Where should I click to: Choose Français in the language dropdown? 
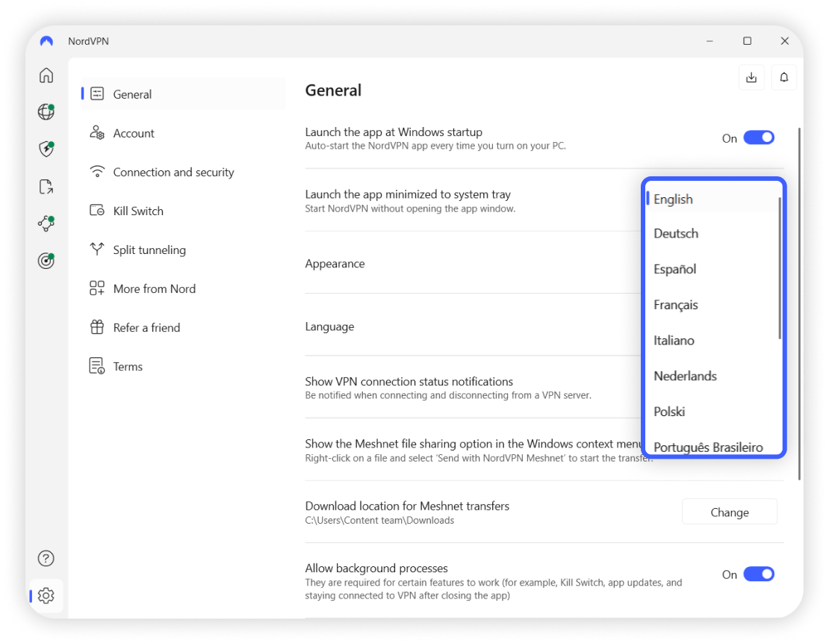click(x=676, y=305)
